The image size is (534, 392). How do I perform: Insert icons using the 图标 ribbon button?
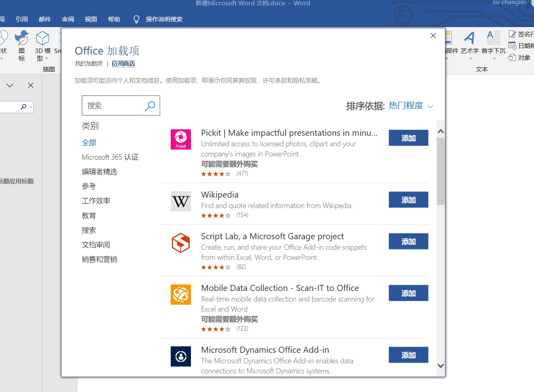pyautogui.click(x=21, y=46)
